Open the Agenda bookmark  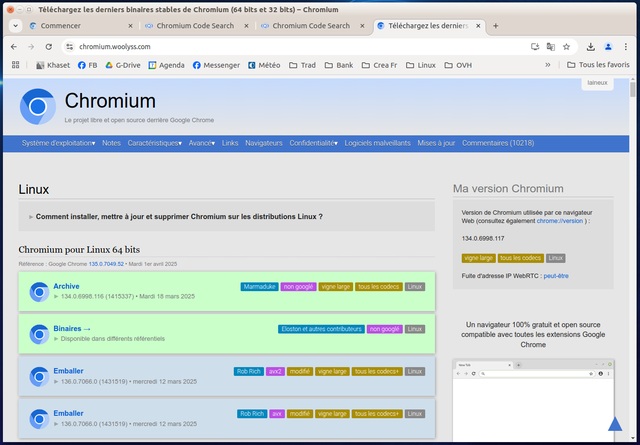(166, 65)
